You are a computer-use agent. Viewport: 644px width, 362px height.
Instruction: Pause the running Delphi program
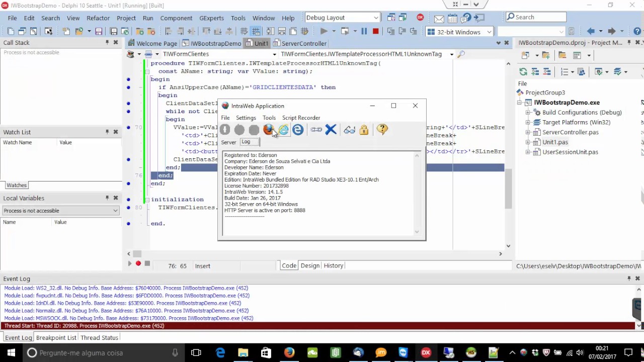coord(364,31)
